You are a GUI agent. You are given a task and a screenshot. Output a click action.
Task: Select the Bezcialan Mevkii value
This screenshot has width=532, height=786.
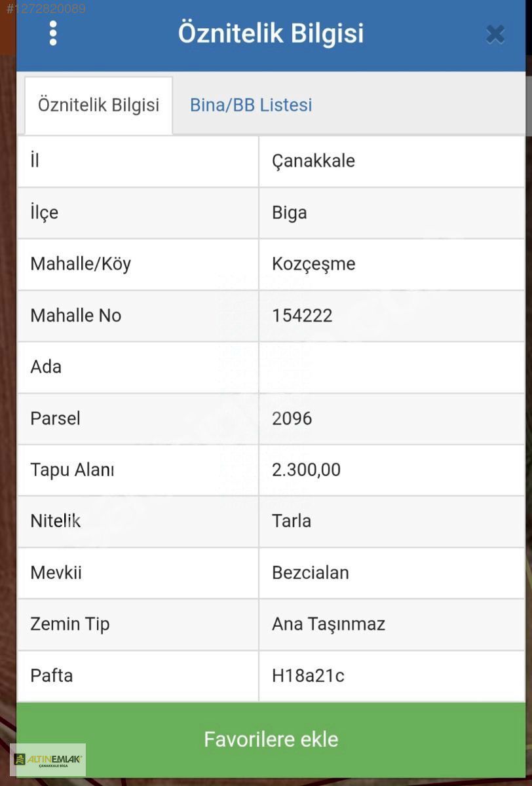tap(311, 572)
